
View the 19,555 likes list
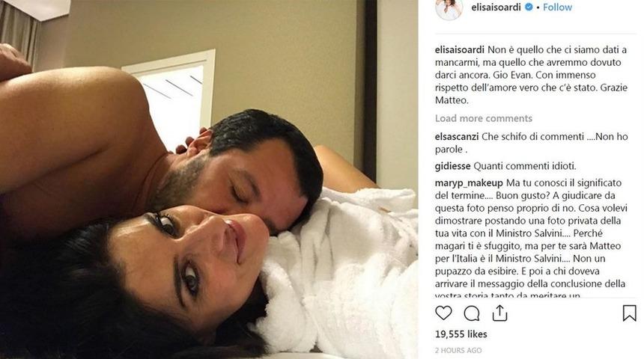(x=461, y=334)
